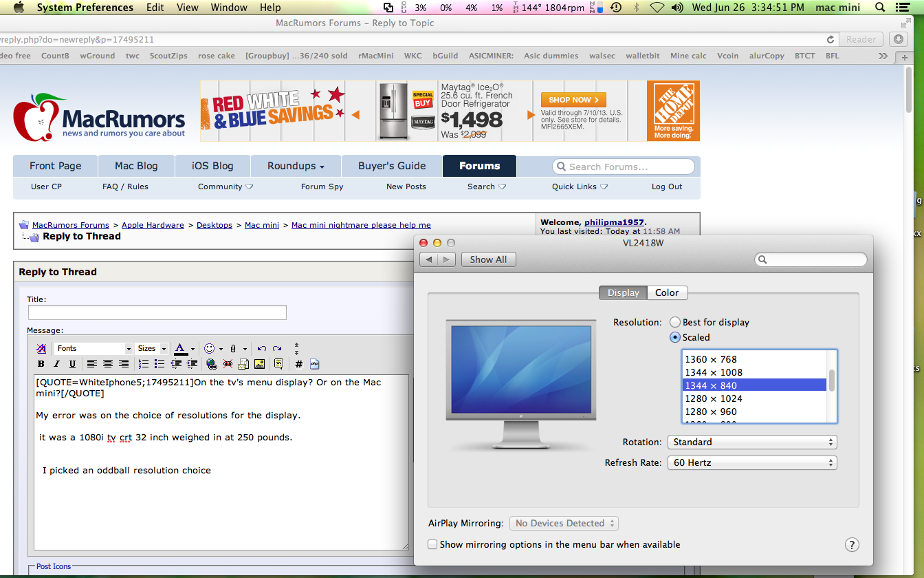The height and width of the screenshot is (578, 924).
Task: Select 1280 × 1024 resolution
Action: click(754, 398)
